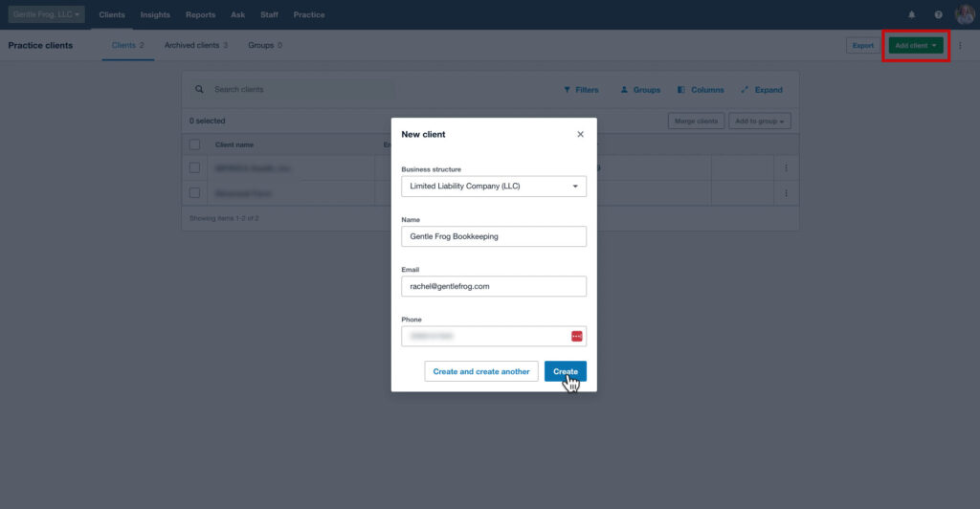This screenshot has width=980, height=509.
Task: Open the Ask menu item
Action: pyautogui.click(x=237, y=14)
